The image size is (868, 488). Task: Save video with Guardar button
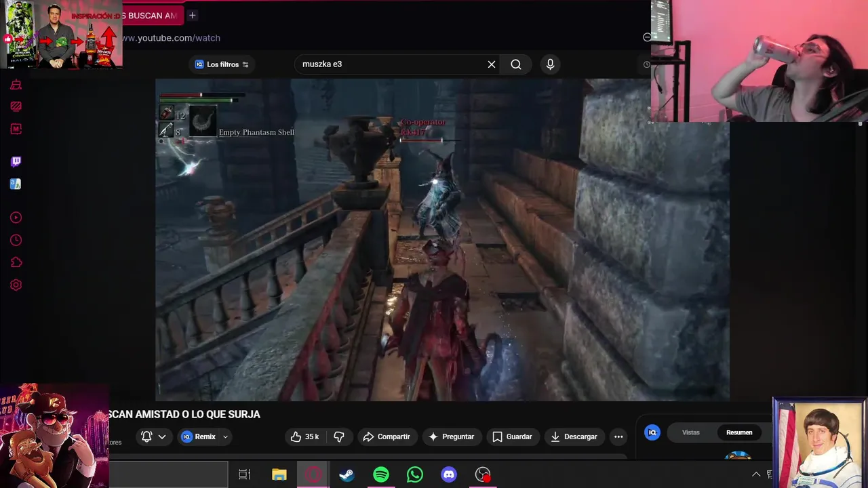click(x=513, y=436)
